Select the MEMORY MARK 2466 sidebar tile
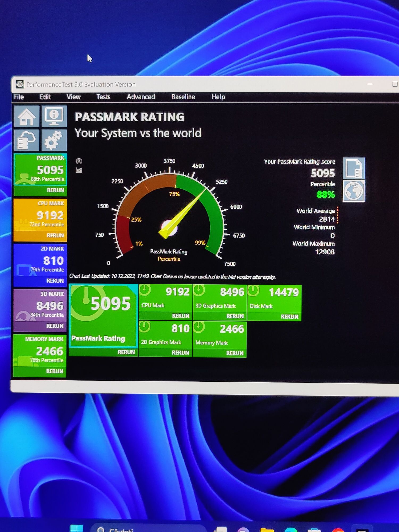 tap(40, 350)
